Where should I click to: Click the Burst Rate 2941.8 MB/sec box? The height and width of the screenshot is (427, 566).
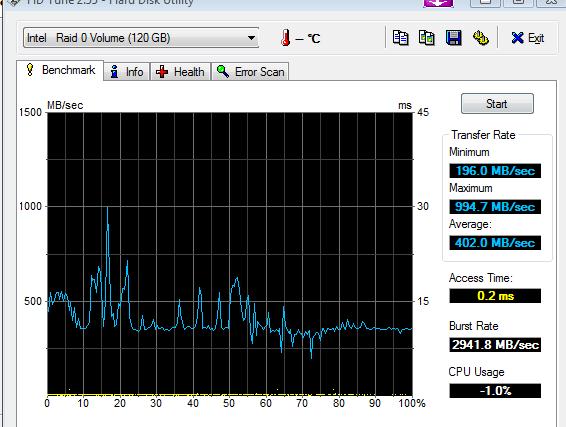point(495,345)
